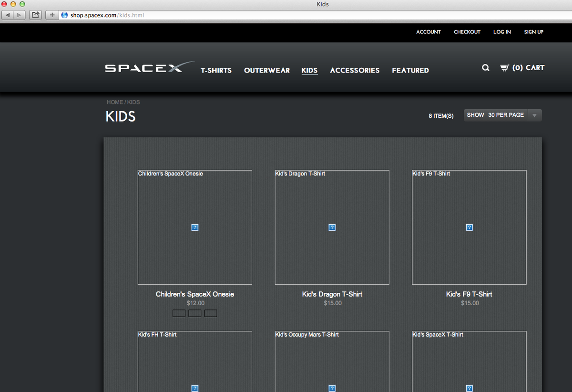
Task: Click the SpaceX logo
Action: [x=150, y=67]
